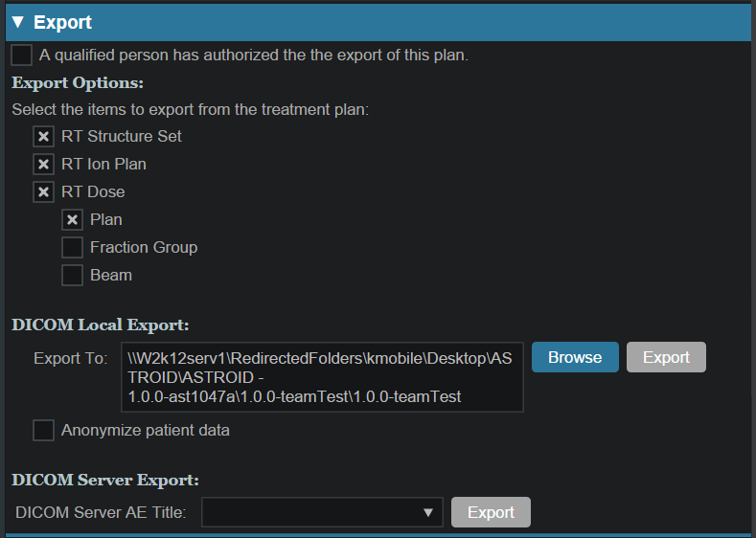This screenshot has width=756, height=538.
Task: Collapse the Export section triangle
Action: point(17,21)
